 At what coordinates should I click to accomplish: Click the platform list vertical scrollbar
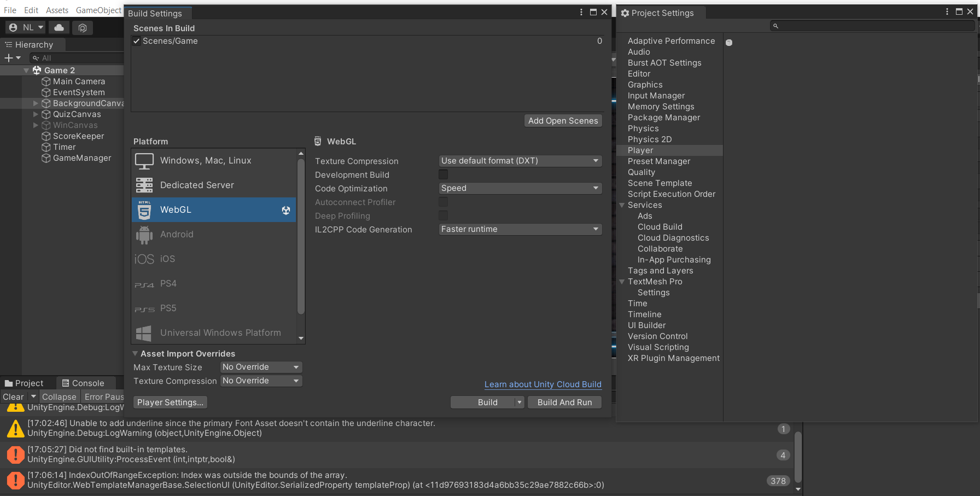tap(301, 235)
